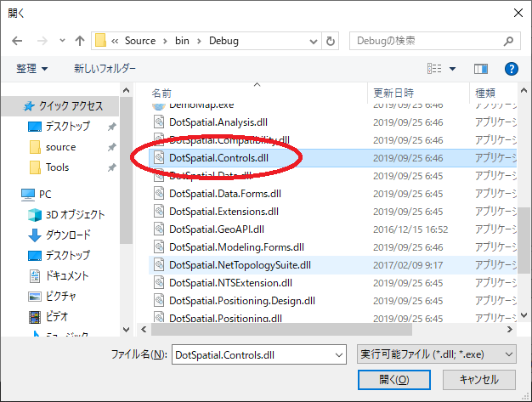The width and height of the screenshot is (532, 402).
Task: Click date 2017/02/09 9:17 cell
Action: click(408, 265)
